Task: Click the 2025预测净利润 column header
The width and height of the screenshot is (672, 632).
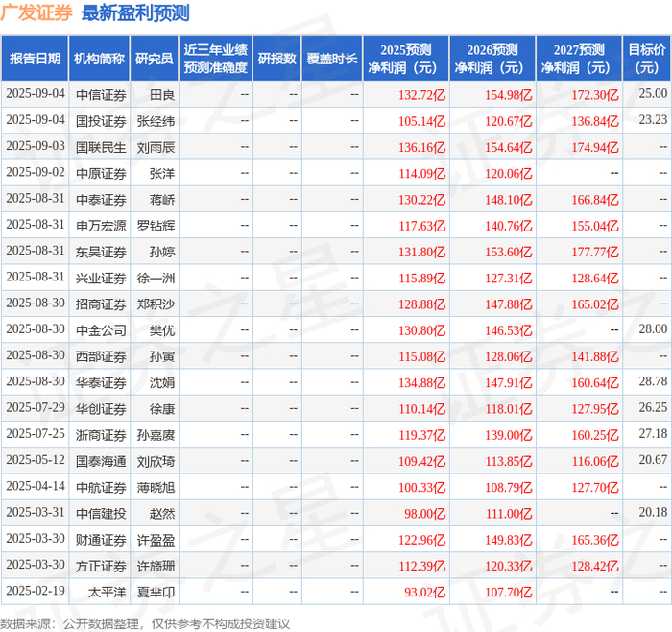Action: point(406,59)
